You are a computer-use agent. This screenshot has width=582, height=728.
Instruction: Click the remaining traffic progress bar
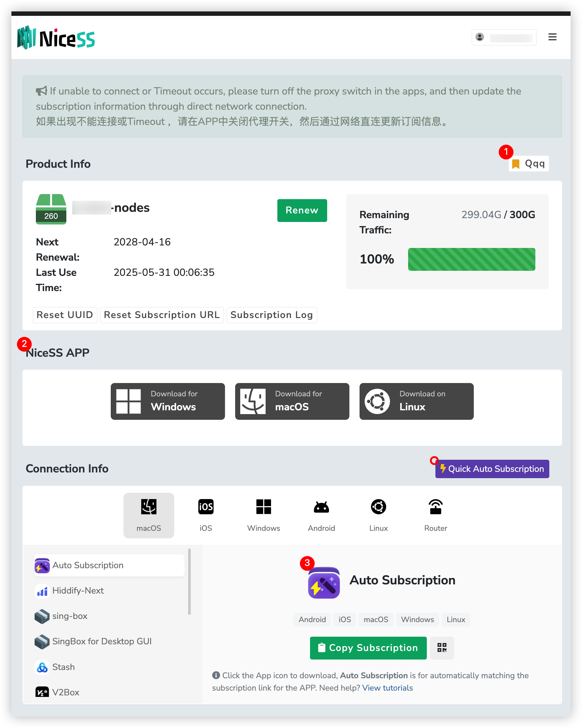pyautogui.click(x=471, y=259)
